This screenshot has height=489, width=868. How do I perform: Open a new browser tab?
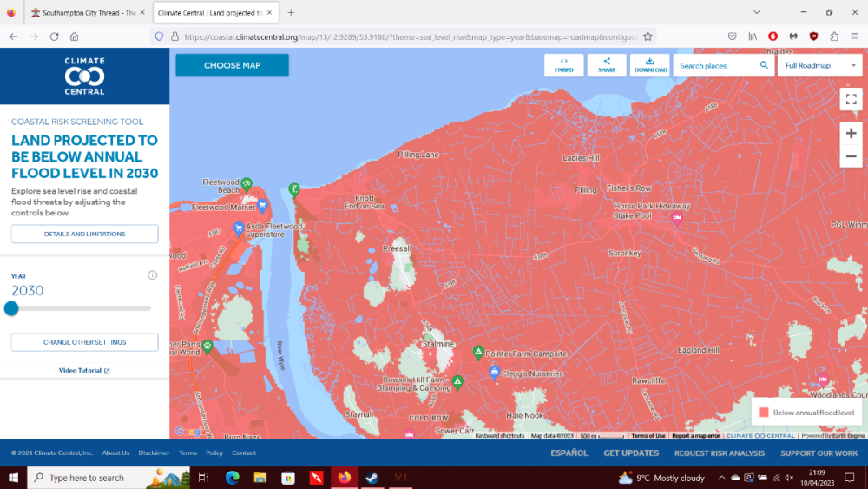[291, 13]
